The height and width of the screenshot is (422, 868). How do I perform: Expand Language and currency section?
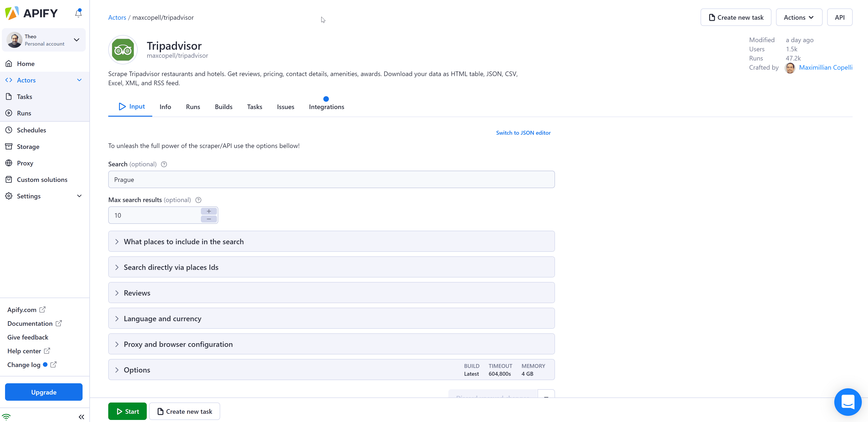point(331,318)
